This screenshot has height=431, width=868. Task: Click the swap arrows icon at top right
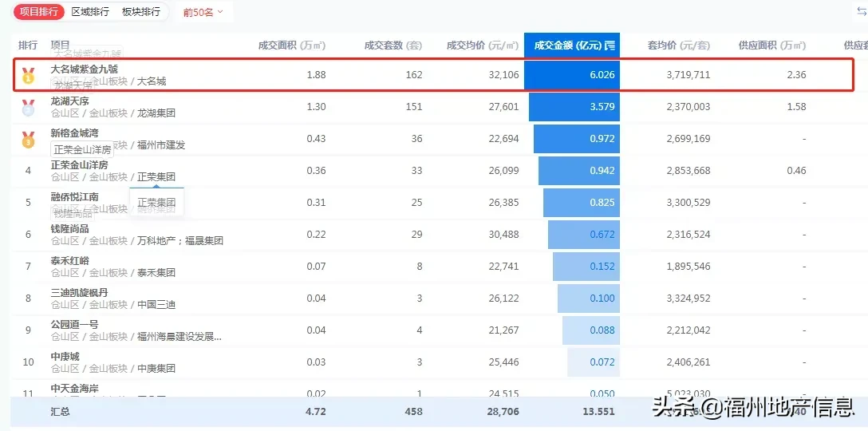coord(862,11)
